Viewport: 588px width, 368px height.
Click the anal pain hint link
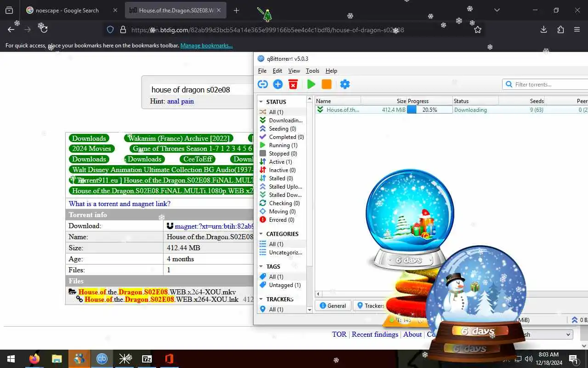tap(181, 101)
